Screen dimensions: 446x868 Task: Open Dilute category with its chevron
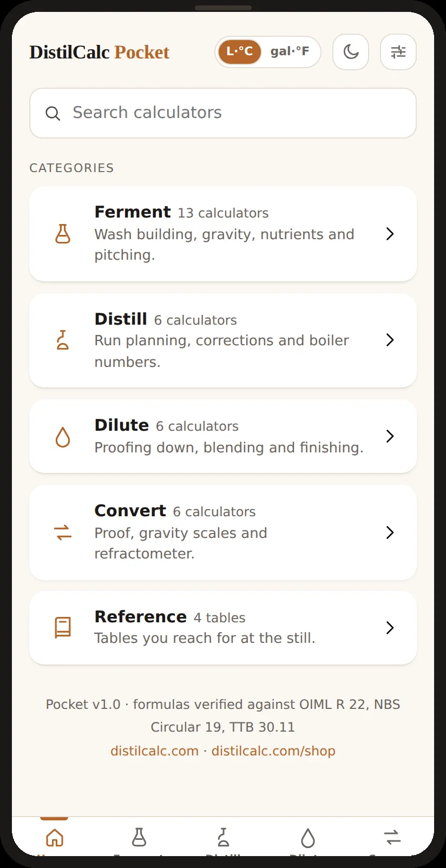tap(390, 436)
